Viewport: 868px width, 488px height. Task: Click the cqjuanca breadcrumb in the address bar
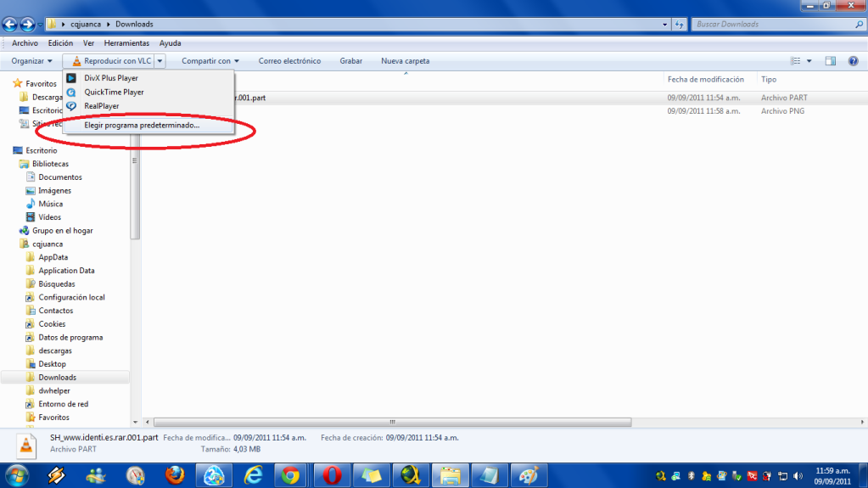(86, 25)
